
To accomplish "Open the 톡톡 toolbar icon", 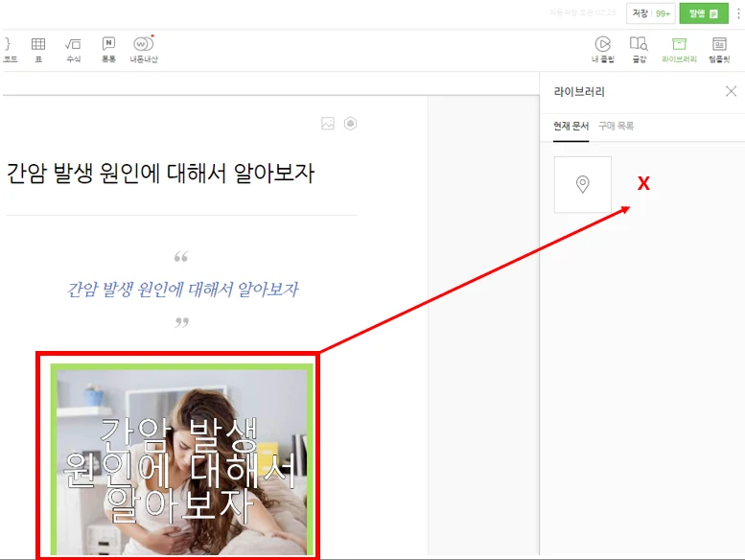I will 108,50.
